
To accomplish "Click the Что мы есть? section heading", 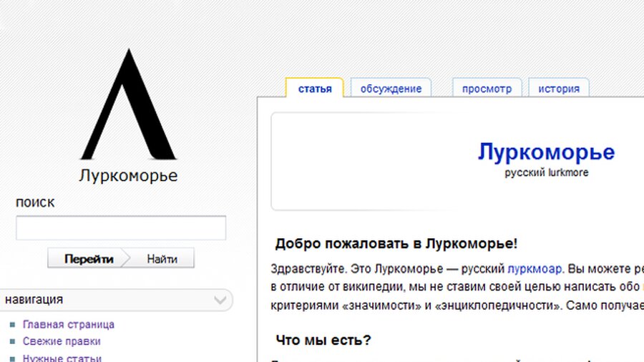I will coord(323,339).
